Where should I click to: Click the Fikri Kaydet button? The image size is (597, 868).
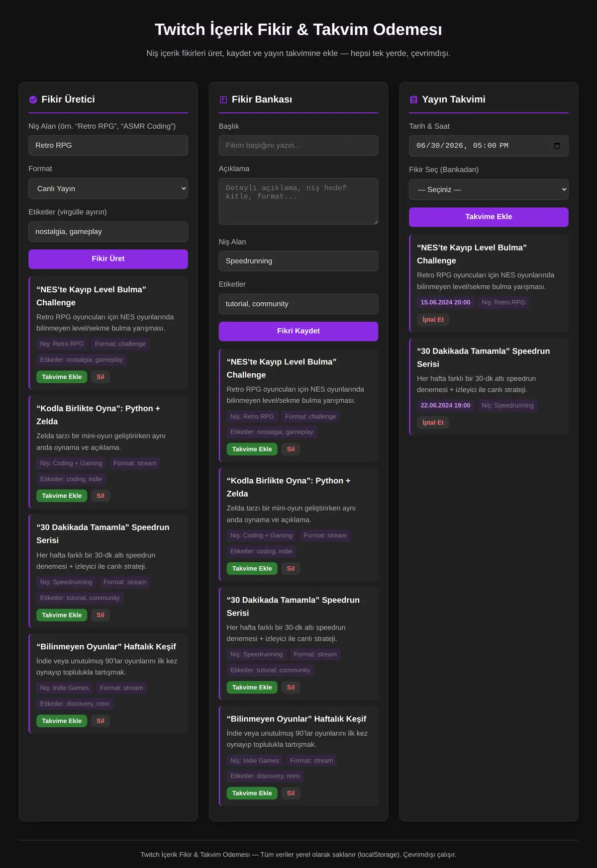coord(298,331)
